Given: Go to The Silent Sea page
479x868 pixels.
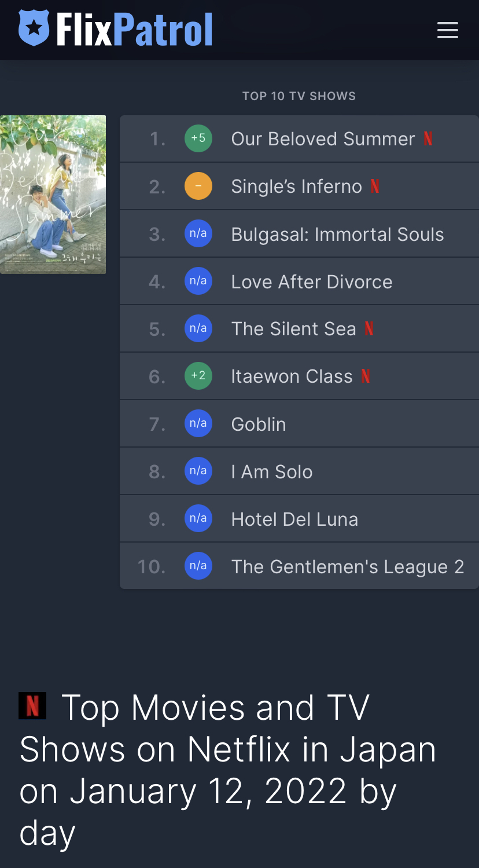Looking at the screenshot, I should (x=293, y=329).
